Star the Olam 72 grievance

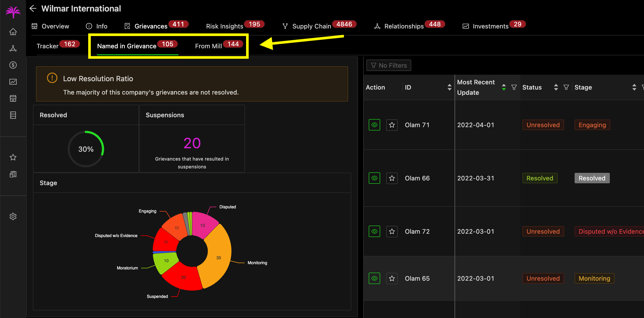tap(392, 232)
